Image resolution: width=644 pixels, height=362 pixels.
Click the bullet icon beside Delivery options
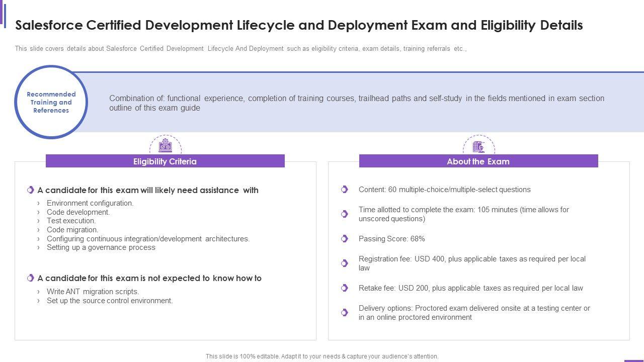tap(345, 312)
